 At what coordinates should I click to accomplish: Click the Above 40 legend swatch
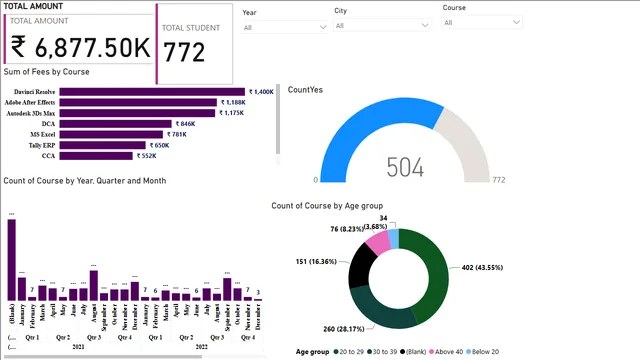431,352
